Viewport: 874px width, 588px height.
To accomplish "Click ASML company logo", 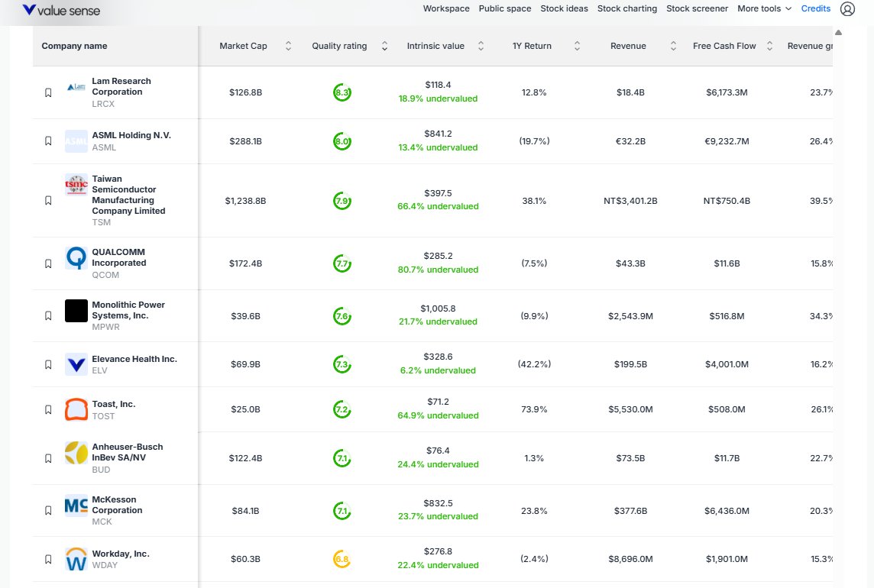I will 76,141.
